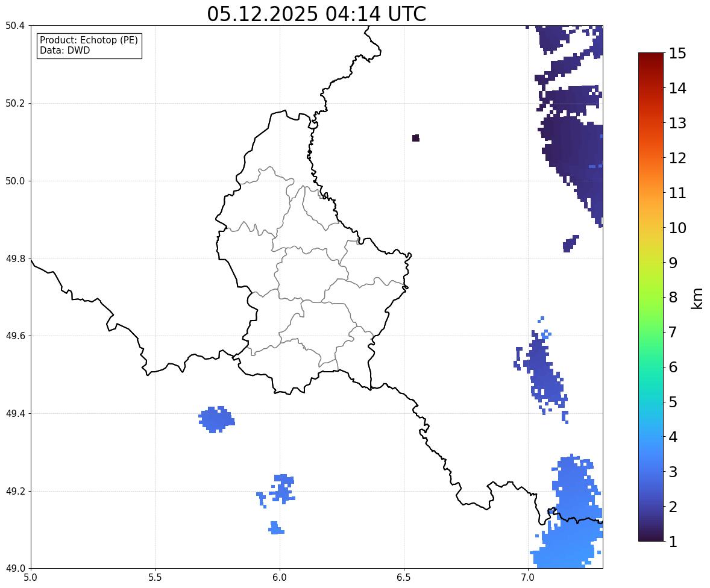
Task: Click the 'Data: DWD' legend line
Action: point(64,50)
